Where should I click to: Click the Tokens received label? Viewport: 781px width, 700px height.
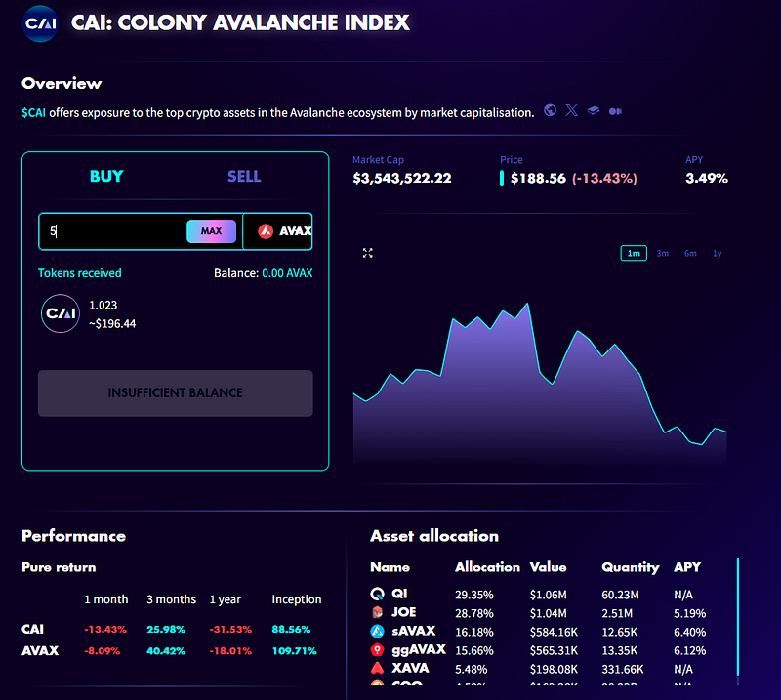point(80,273)
